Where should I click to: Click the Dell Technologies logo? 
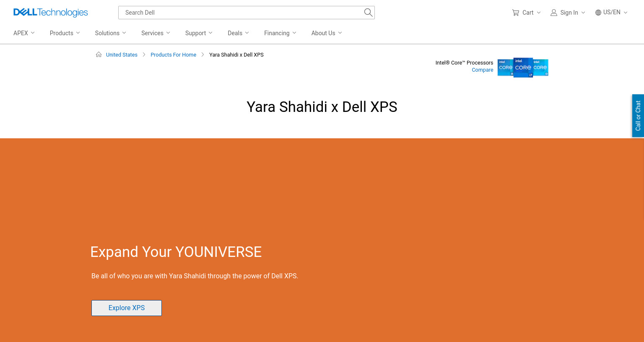(51, 13)
